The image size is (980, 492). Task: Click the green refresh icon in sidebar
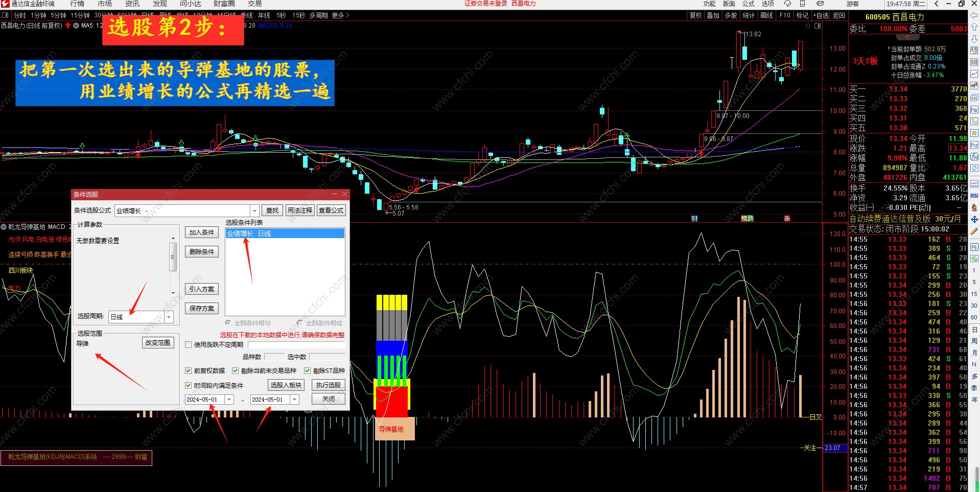click(x=974, y=259)
